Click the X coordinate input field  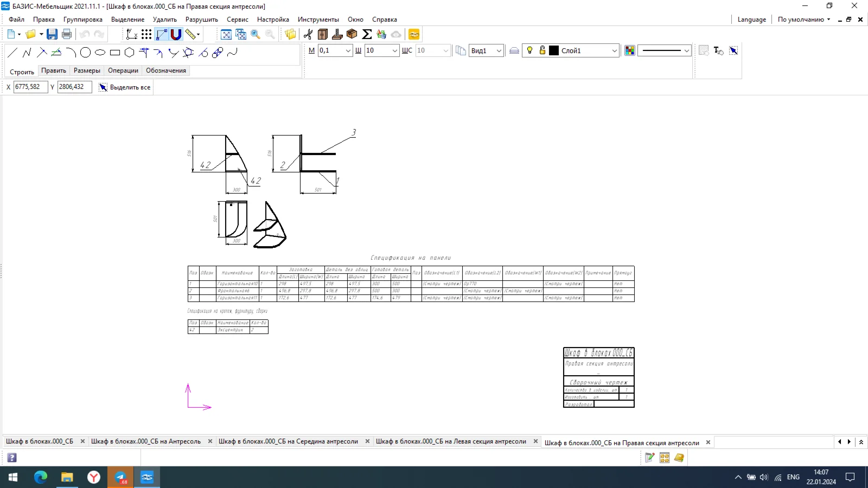pyautogui.click(x=30, y=87)
